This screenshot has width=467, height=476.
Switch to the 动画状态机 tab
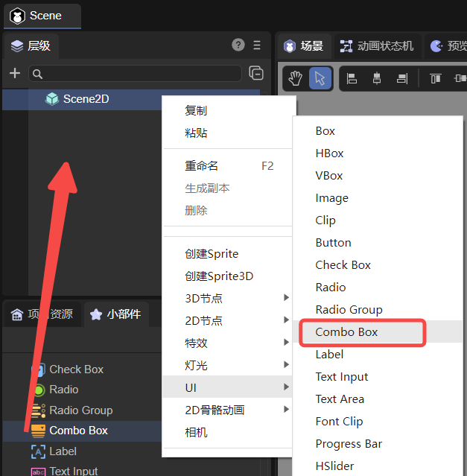tap(377, 46)
